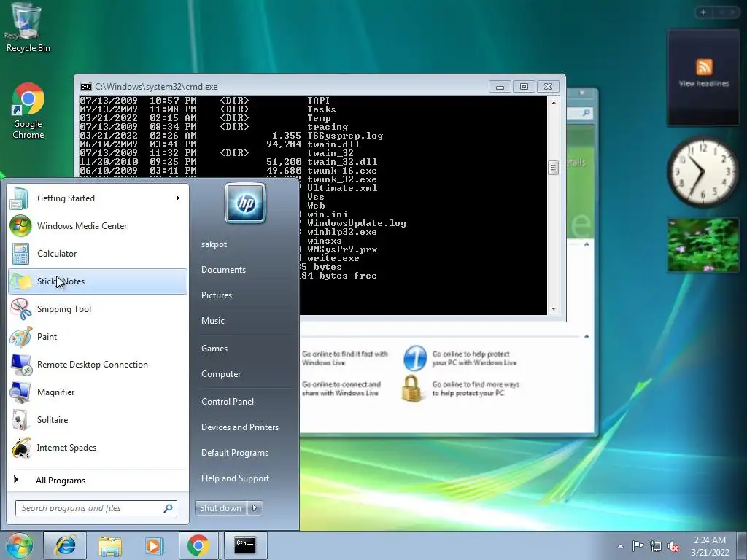Click the HP user account picture

coord(245,203)
